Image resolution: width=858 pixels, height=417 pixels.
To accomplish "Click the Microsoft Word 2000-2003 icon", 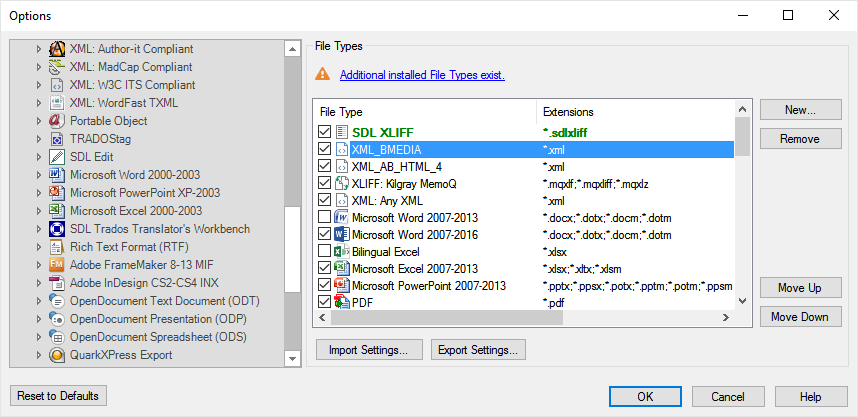I will tap(57, 175).
